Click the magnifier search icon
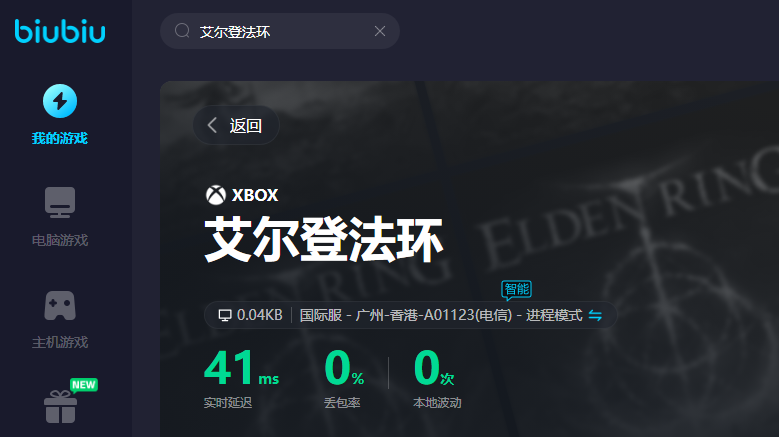Image resolution: width=779 pixels, height=437 pixels. pos(182,31)
